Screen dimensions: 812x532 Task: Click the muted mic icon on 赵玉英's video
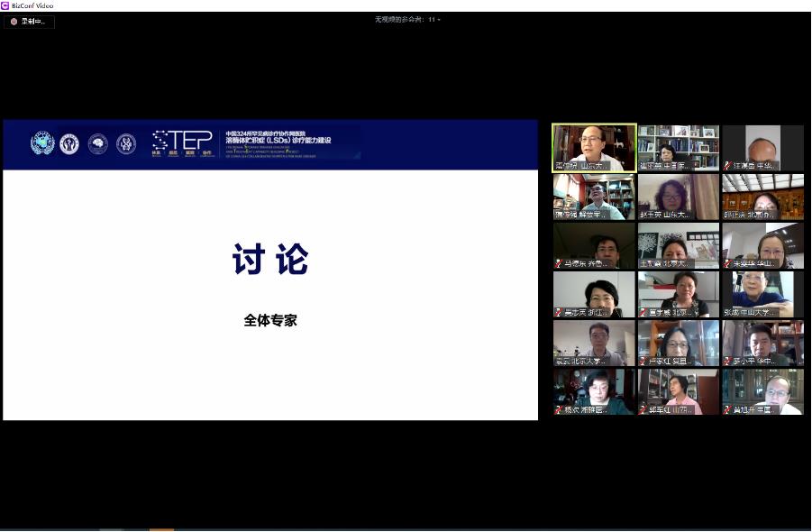[x=642, y=216]
